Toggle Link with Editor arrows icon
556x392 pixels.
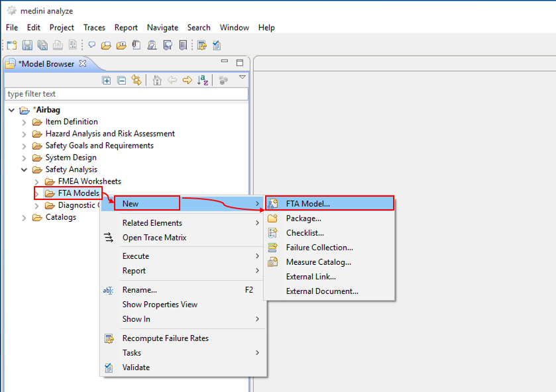point(137,80)
